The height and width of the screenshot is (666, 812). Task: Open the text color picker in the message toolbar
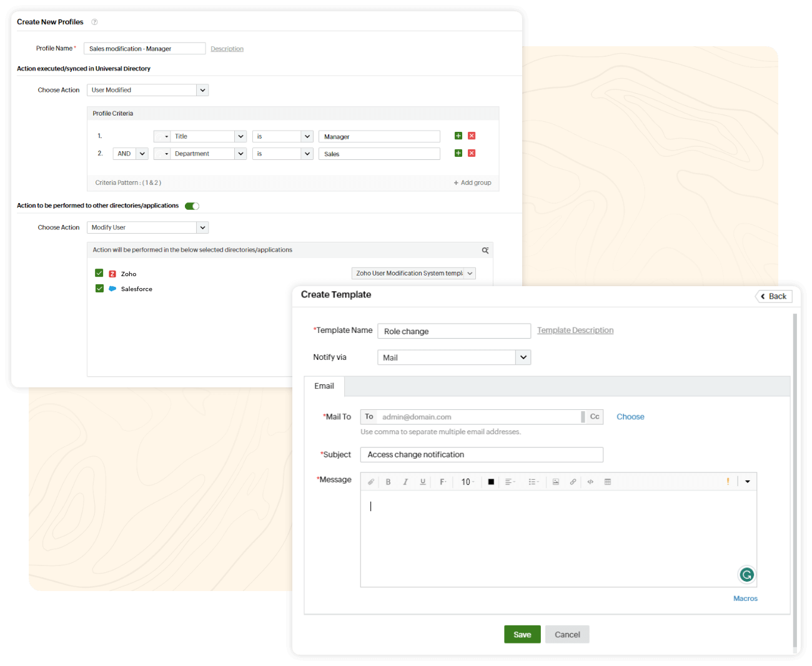pos(490,481)
